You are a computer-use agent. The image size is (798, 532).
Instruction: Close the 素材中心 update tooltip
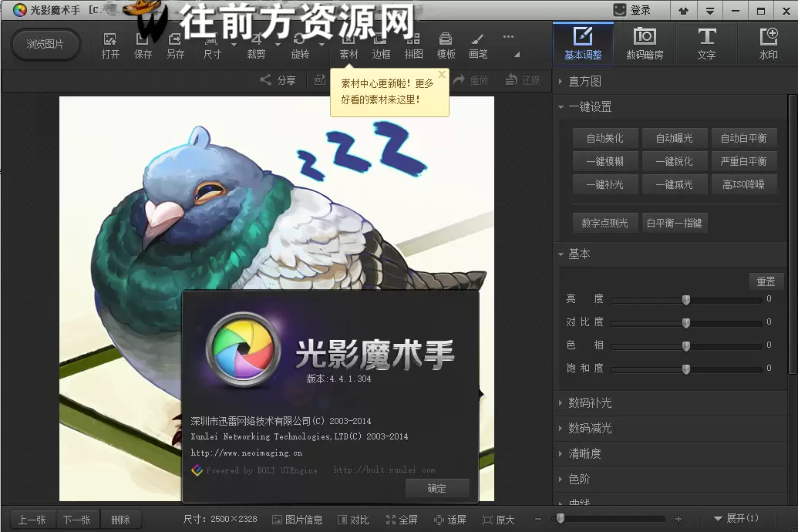click(442, 74)
